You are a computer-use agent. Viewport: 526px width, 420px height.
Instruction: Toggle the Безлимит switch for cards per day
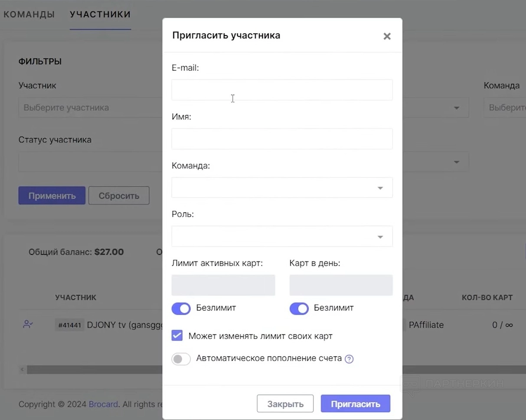coord(299,309)
